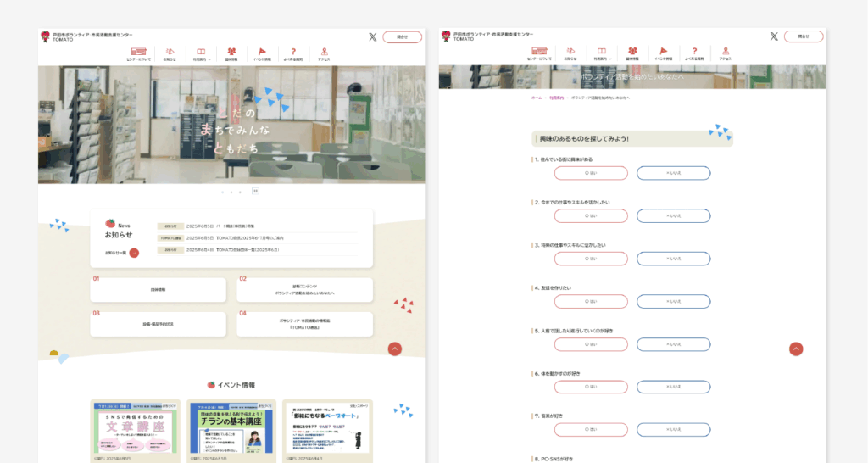
Task: Click 団体情報 people nav icon on left page
Action: pos(231,52)
